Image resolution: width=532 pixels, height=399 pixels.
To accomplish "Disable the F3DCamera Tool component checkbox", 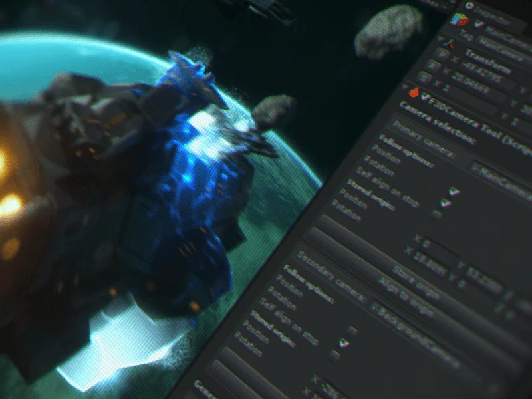I will [x=425, y=97].
